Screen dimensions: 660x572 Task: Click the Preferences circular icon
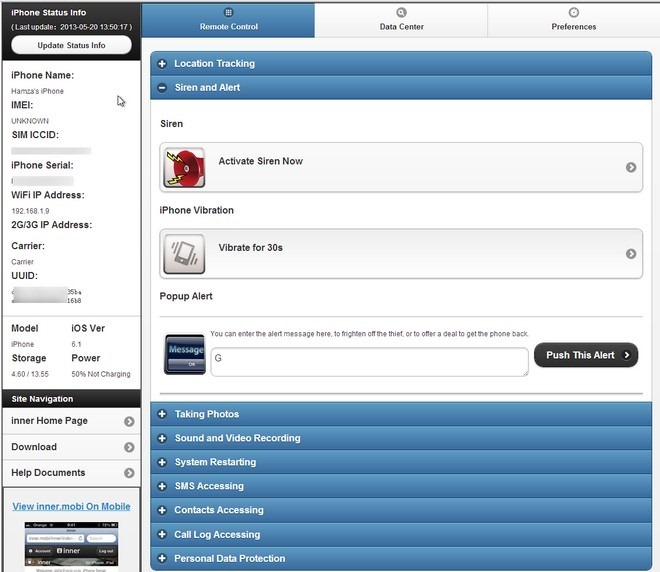pos(574,12)
